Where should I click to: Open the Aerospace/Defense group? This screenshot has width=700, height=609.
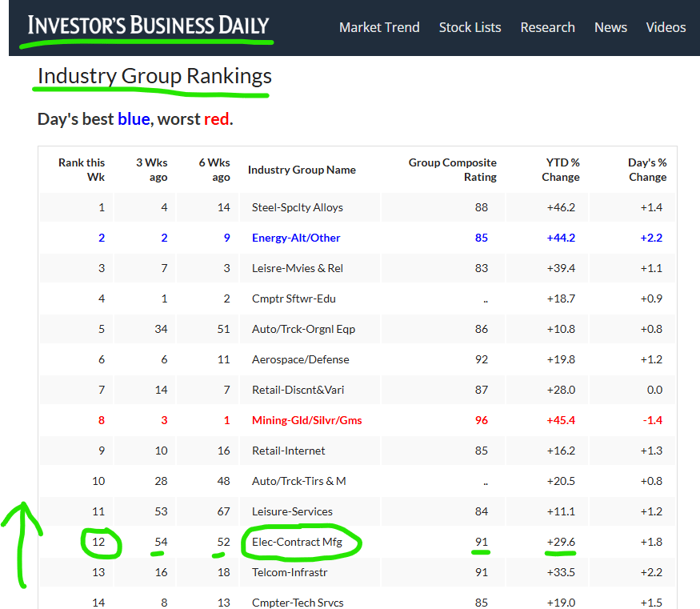(301, 359)
